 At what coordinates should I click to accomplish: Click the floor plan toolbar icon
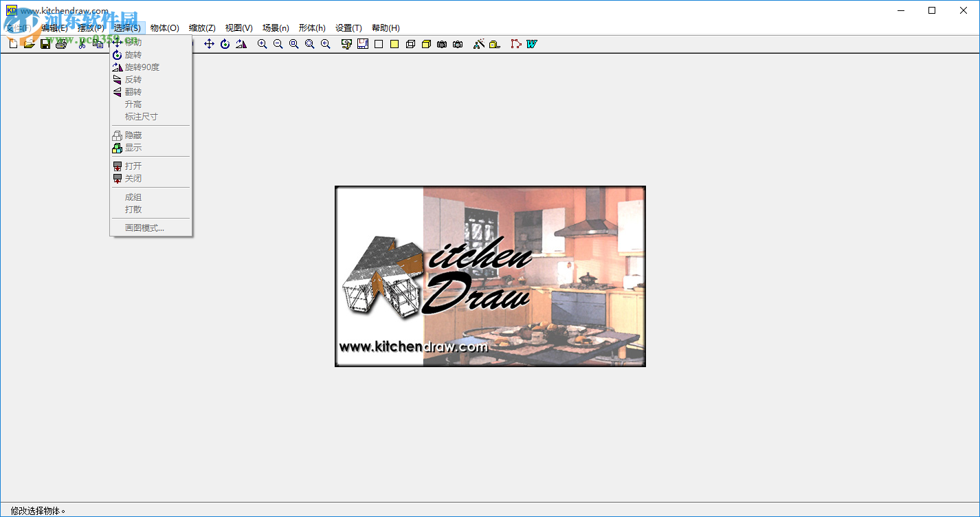(x=363, y=44)
